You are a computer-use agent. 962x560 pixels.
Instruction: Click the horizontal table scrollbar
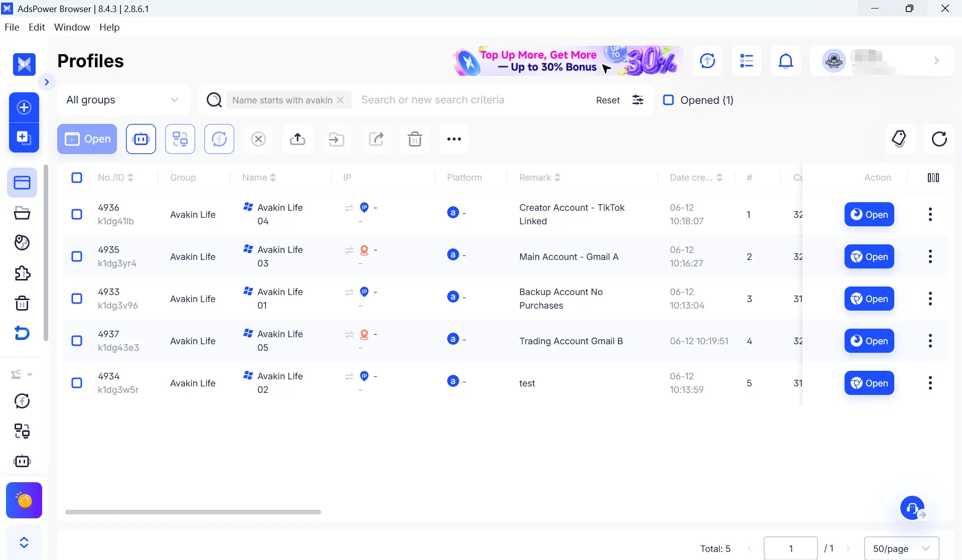(193, 512)
